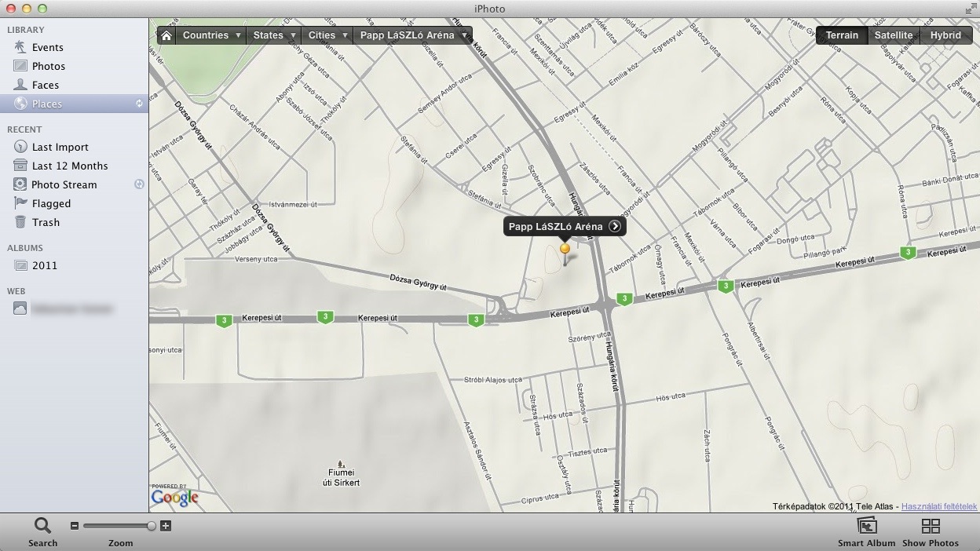The width and height of the screenshot is (980, 551).
Task: Open the Papp László Aréna places dropdown
Action: click(412, 35)
